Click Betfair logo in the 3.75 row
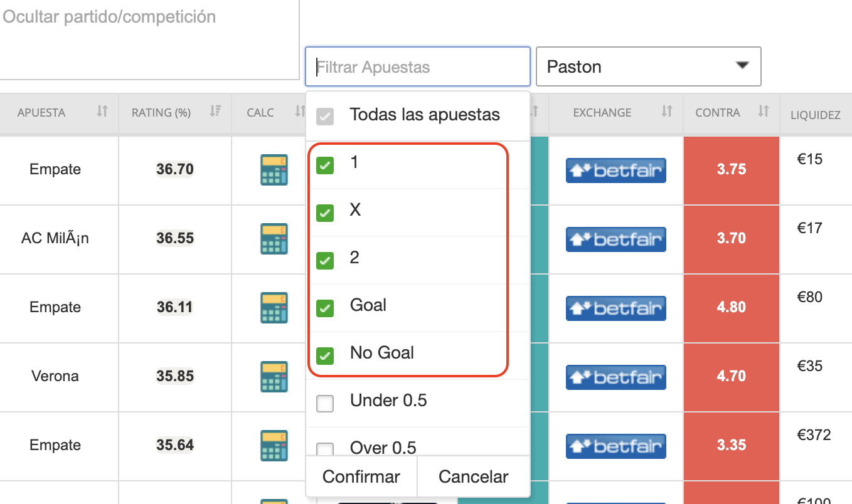The width and height of the screenshot is (852, 504). click(x=615, y=170)
